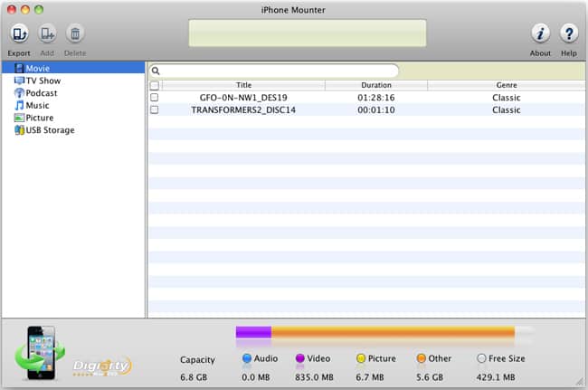588x390 pixels.
Task: Click the magnifier search icon
Action: 156,71
